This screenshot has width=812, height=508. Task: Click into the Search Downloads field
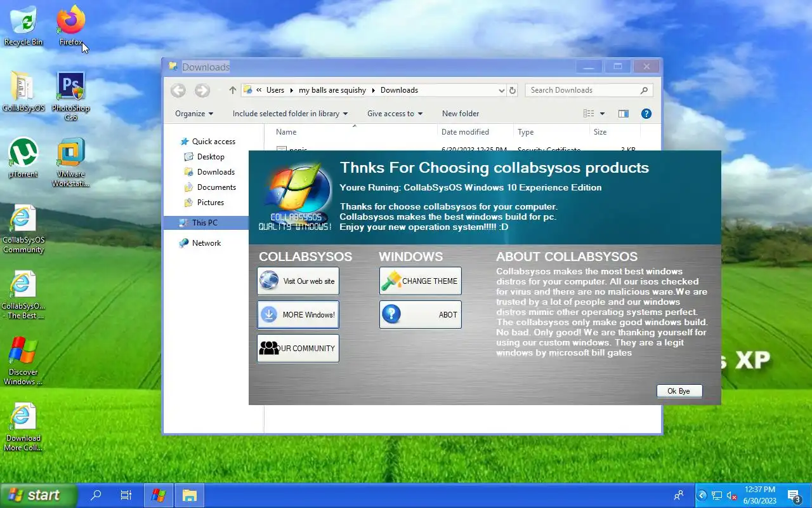coord(589,90)
